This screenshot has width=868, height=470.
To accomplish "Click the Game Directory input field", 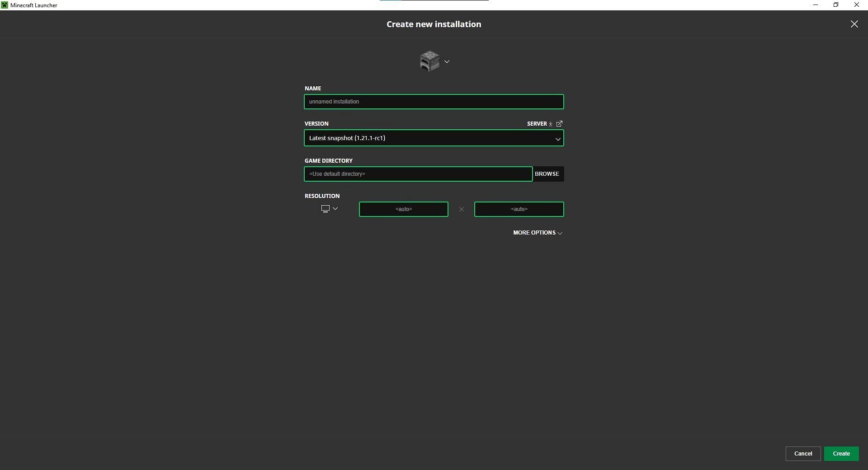I will (x=418, y=174).
